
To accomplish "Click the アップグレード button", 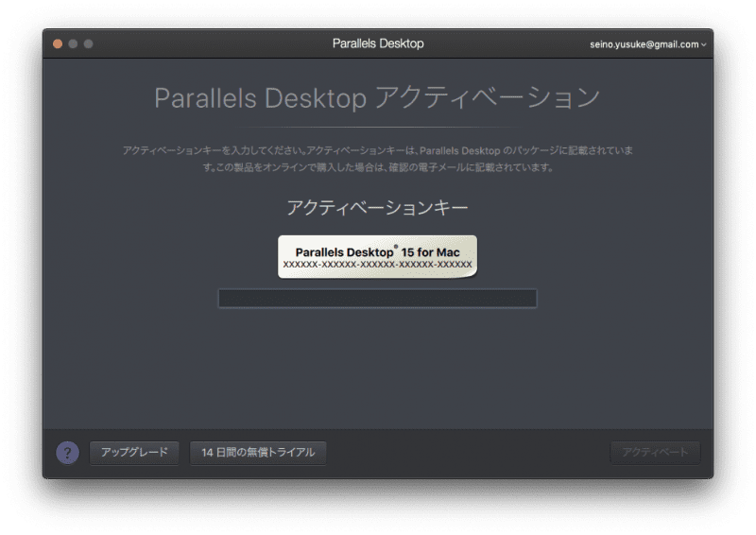I will (134, 453).
